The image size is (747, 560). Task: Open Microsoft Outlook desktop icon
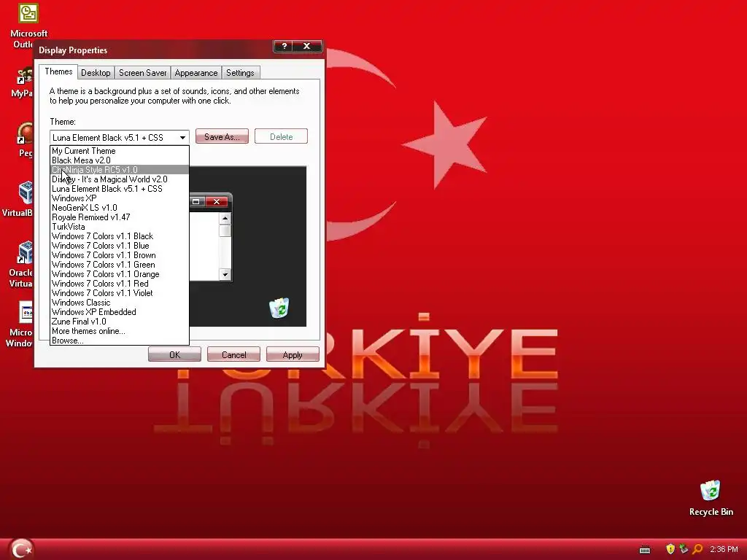point(28,13)
